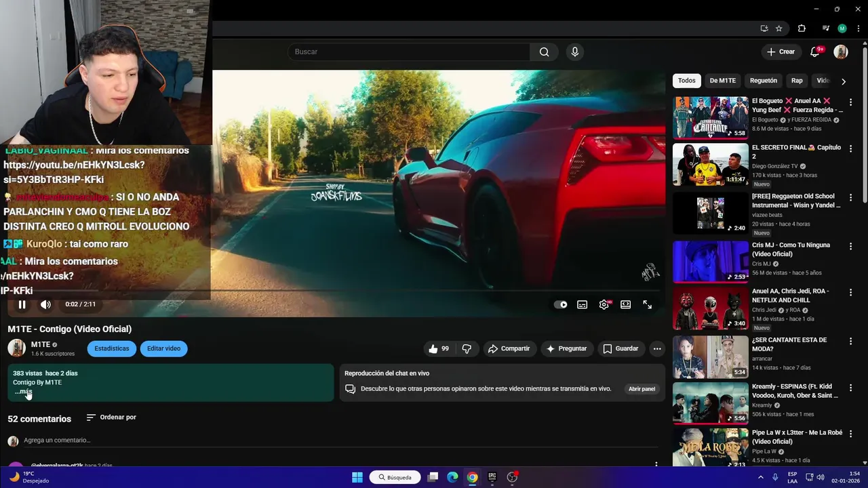Open Pipe La W - Me La Robé title

797,436
